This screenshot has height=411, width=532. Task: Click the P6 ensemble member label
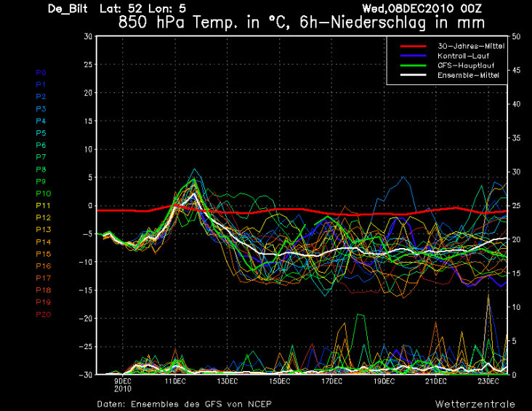point(41,145)
